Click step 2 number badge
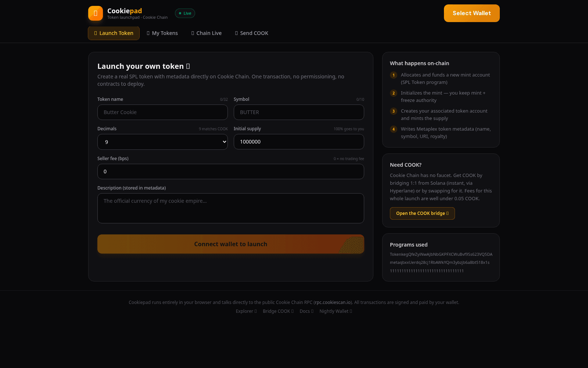The width and height of the screenshot is (588, 368). click(394, 93)
